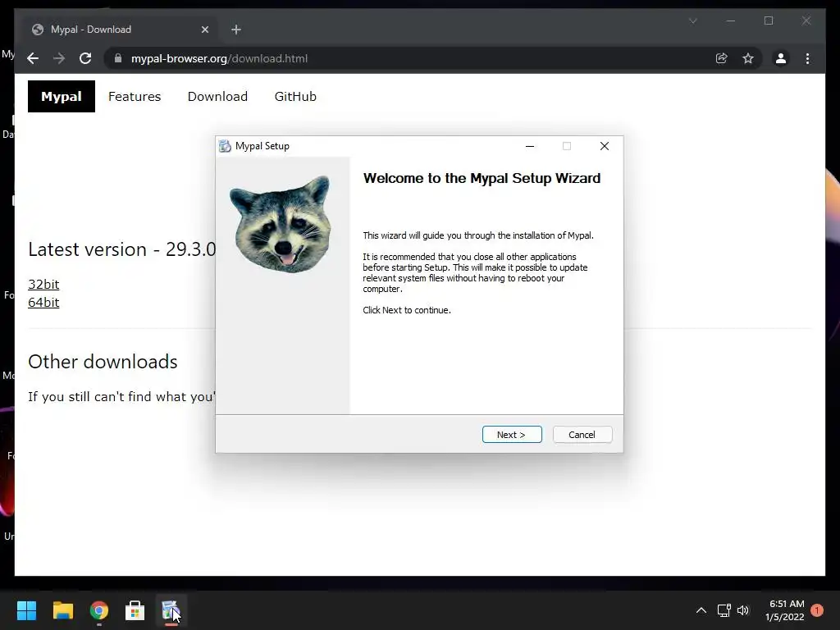This screenshot has height=630, width=840.
Task: Click 'Welcome to the Mypal Setup Wizard' heading
Action: click(x=482, y=178)
